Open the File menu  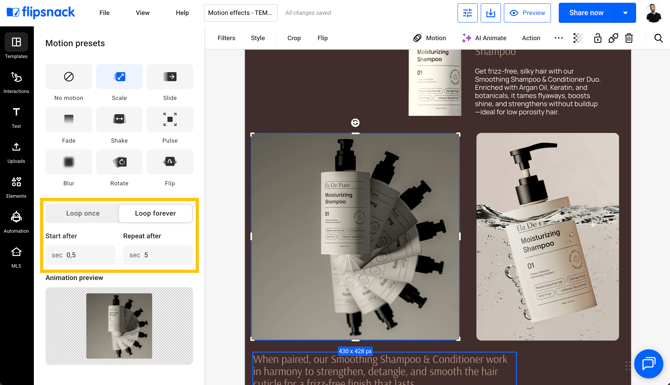coord(104,13)
